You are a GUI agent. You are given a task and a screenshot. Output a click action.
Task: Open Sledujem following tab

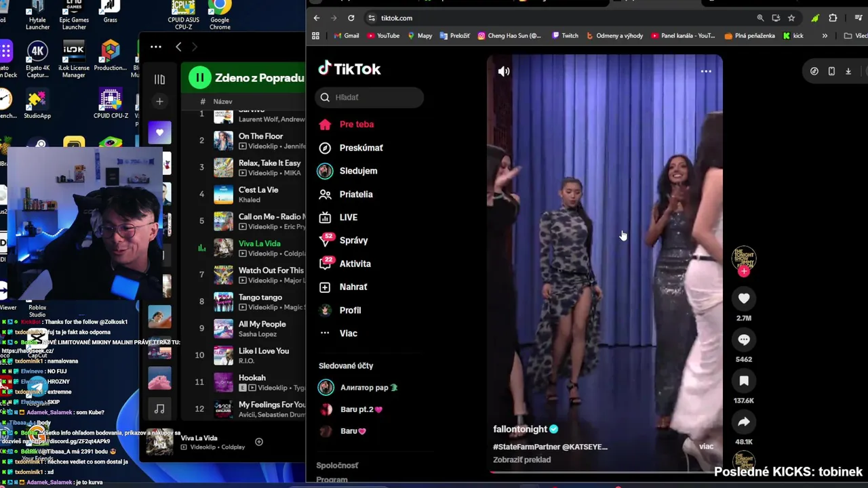click(358, 171)
